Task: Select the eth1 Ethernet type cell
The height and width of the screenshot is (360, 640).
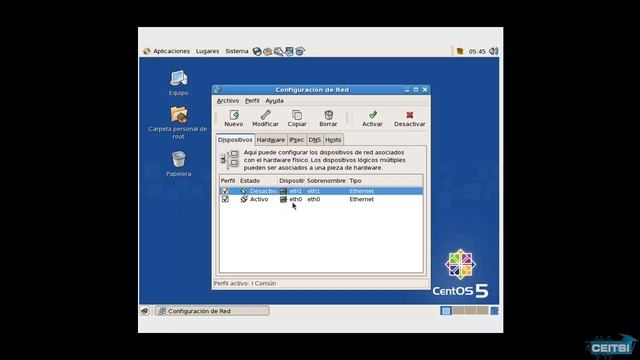Action: pos(361,191)
